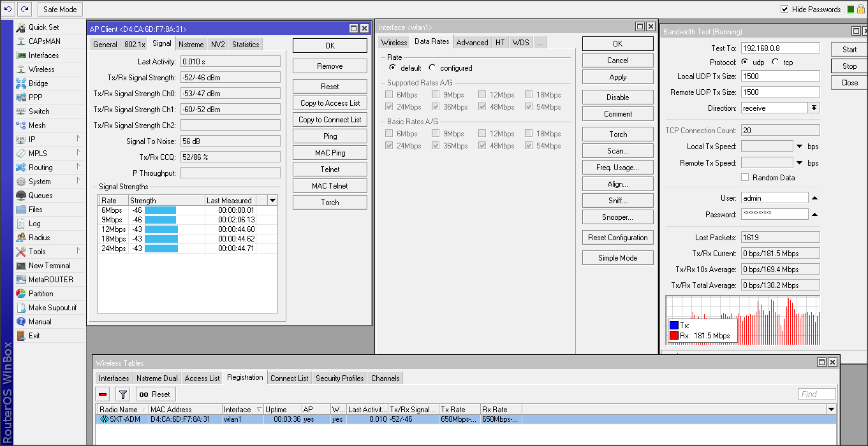Select default Rate radio button
This screenshot has height=446, width=868.
tap(392, 68)
